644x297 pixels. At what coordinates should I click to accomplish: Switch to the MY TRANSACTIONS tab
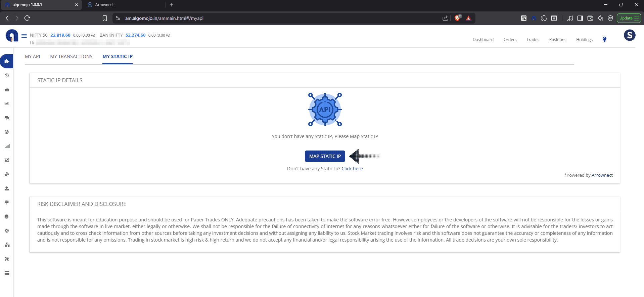click(71, 56)
